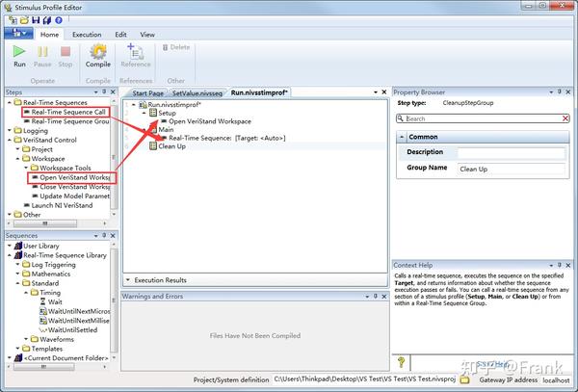Expand the Mathematics folder
578x392 pixels.
click(17, 274)
